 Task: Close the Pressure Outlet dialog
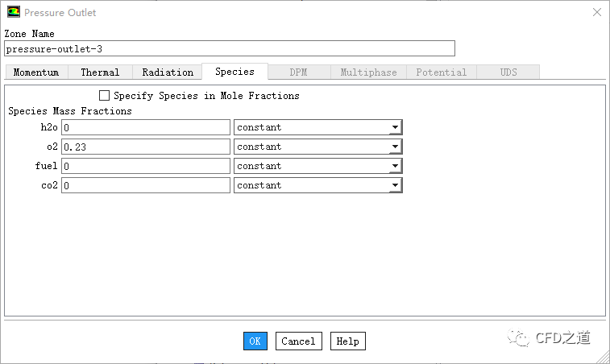(x=597, y=12)
